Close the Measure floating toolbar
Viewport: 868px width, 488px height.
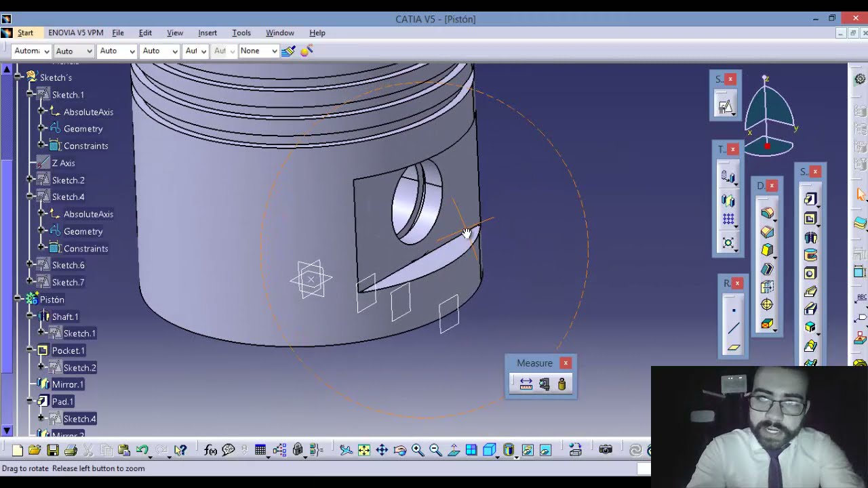(566, 363)
